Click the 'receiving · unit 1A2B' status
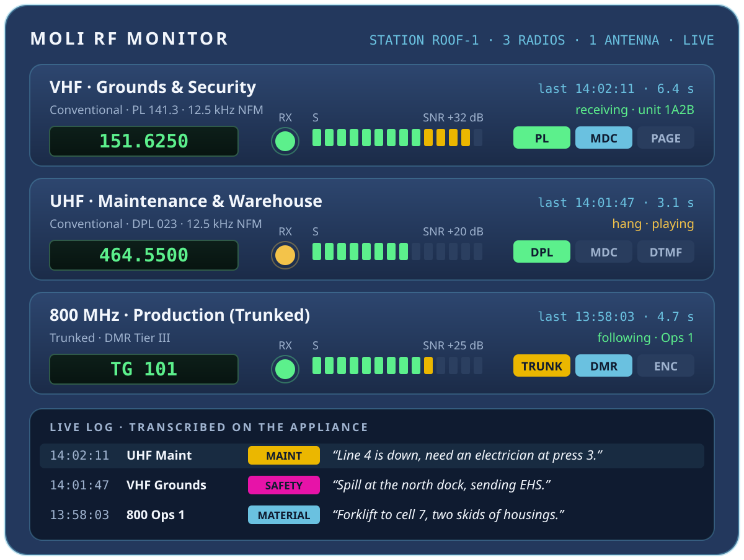The height and width of the screenshot is (560, 744). [x=635, y=110]
